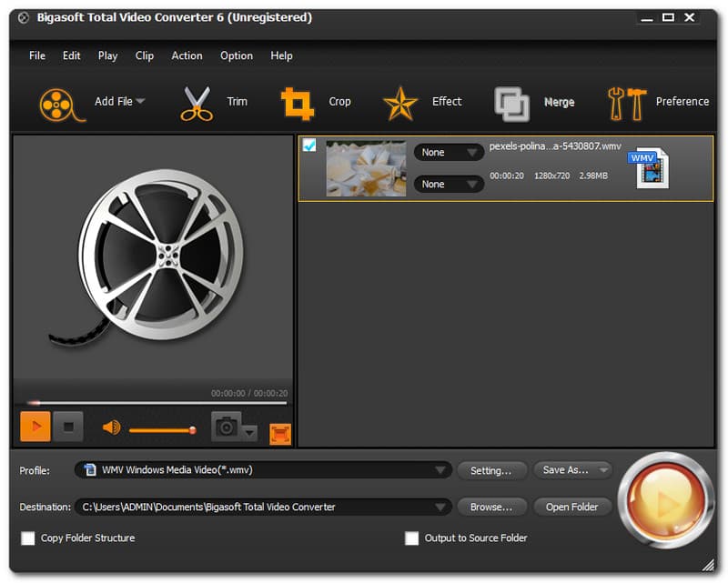This screenshot has width=728, height=583.
Task: Click the Bigasoft app icon in title bar
Action: tap(24, 17)
